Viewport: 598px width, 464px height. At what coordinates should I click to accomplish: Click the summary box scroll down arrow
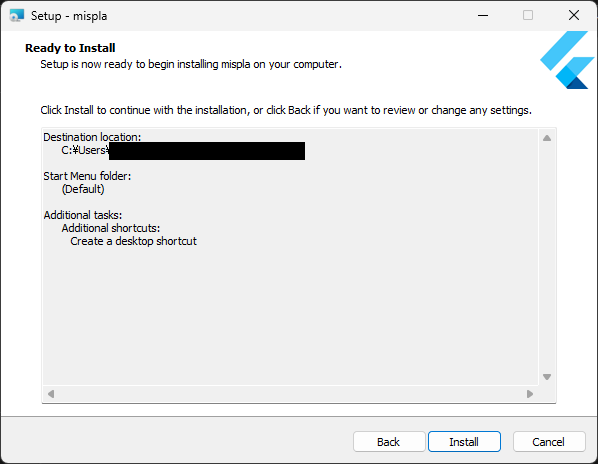pos(547,377)
